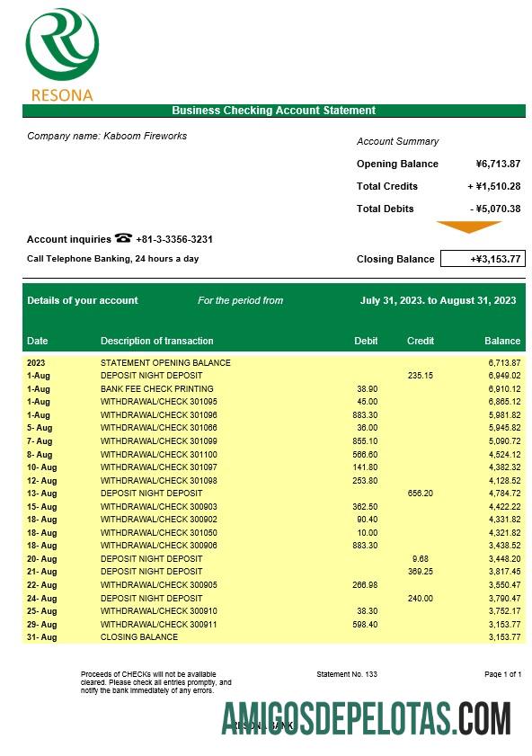The width and height of the screenshot is (532, 756).
Task: Click the 369.25 credit amount
Action: tap(421, 572)
